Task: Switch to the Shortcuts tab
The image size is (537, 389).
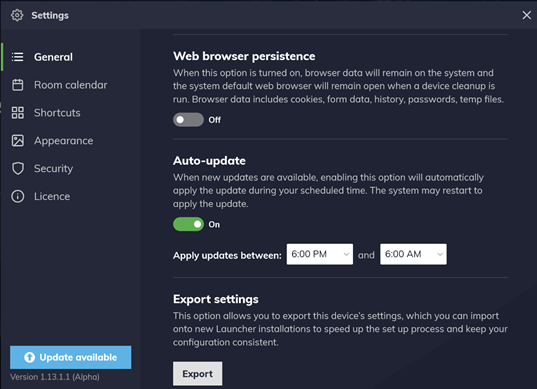Action: click(x=70, y=113)
